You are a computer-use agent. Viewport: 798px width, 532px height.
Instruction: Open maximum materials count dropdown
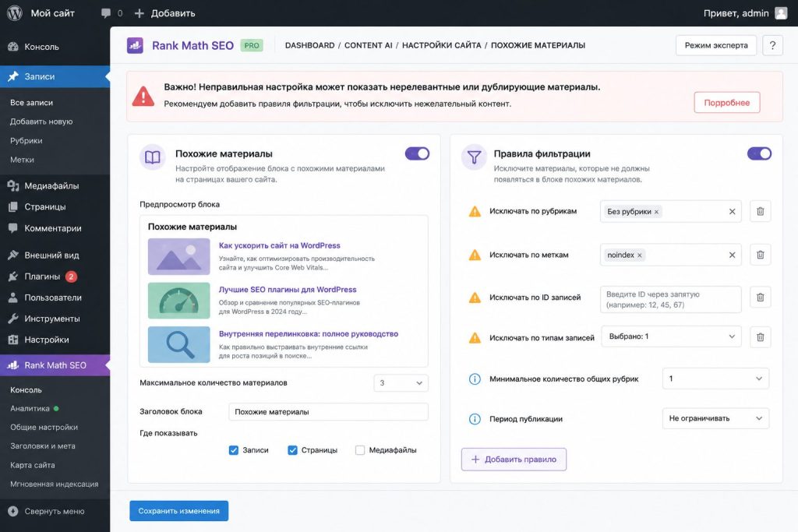pos(401,383)
